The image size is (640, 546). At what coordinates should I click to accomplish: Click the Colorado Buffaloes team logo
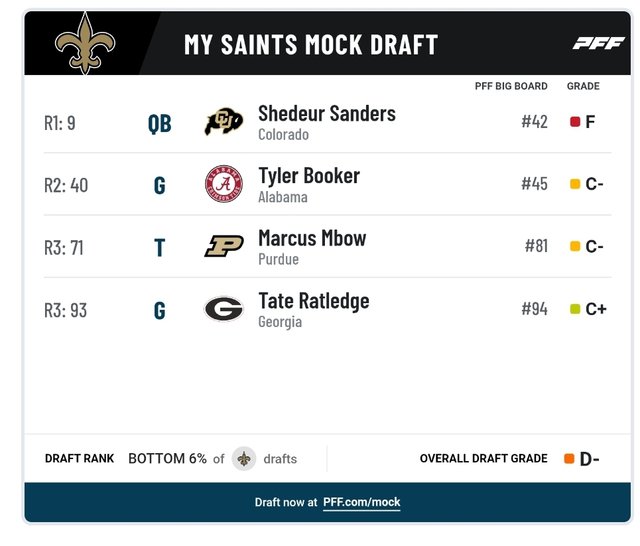[224, 121]
